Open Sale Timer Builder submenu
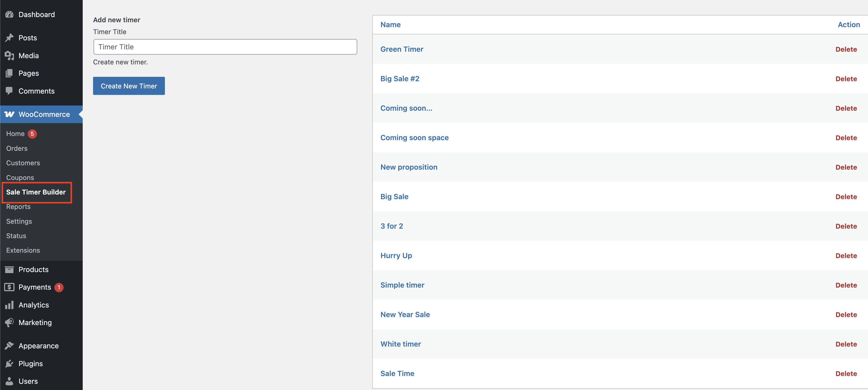Screen dimensions: 868x390 pyautogui.click(x=36, y=192)
